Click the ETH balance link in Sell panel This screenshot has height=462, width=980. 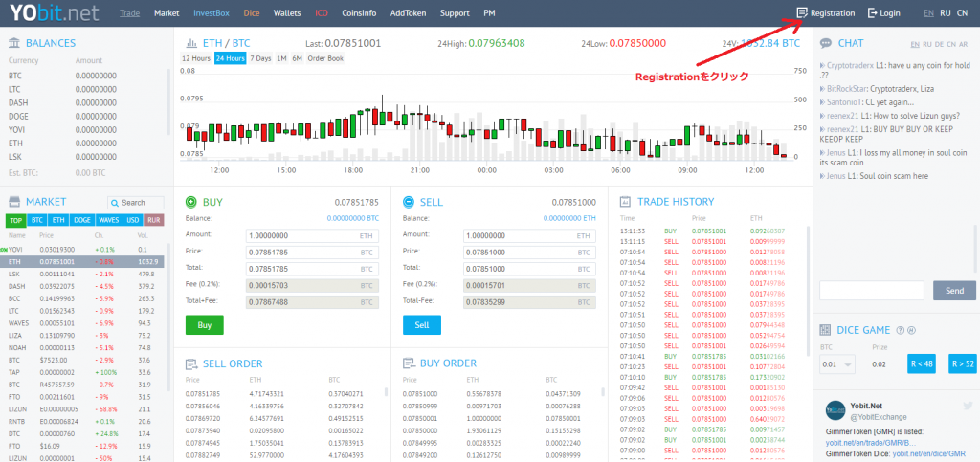pos(569,218)
